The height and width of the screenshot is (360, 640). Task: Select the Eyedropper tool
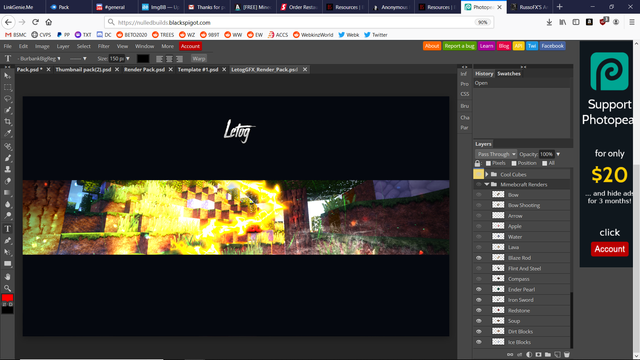tap(7, 133)
